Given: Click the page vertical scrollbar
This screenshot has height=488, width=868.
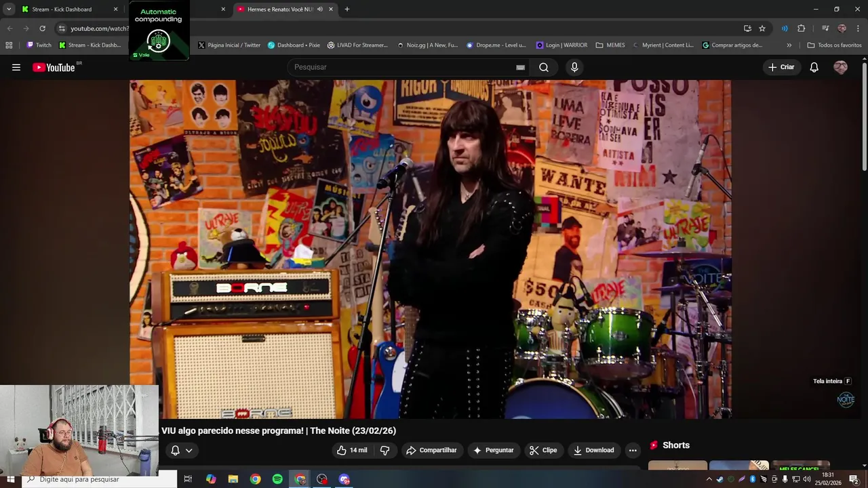Looking at the screenshot, I should tap(864, 115).
